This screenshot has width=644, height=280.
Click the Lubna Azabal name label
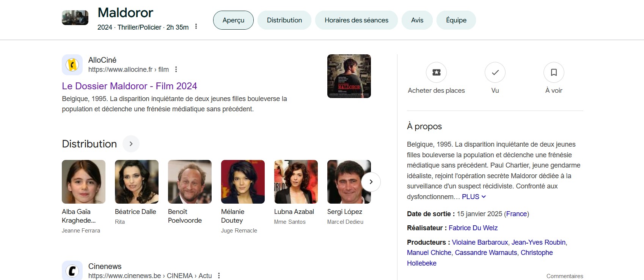(x=294, y=212)
